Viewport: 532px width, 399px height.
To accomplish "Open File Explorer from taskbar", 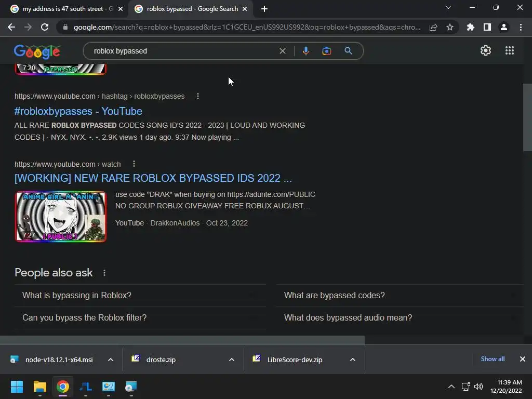I will 39,387.
